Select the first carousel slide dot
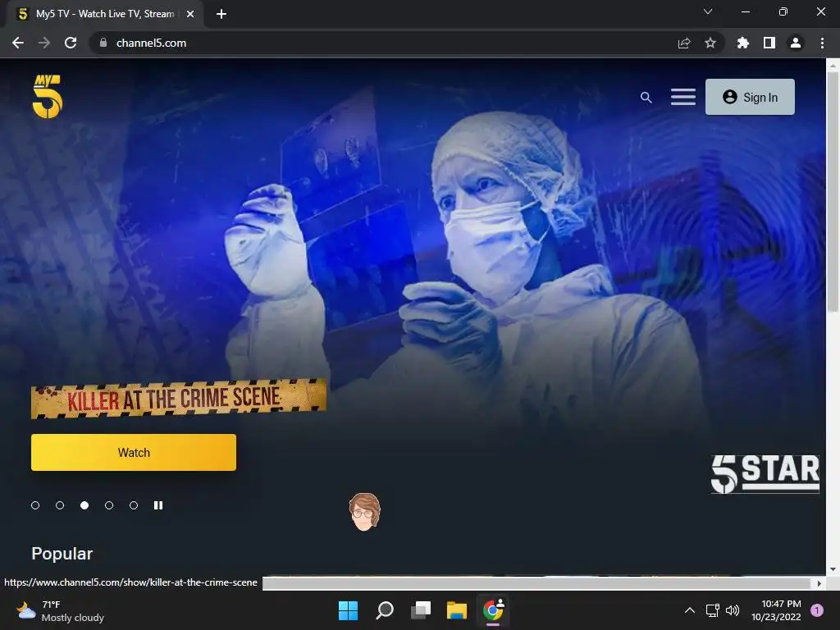 [35, 505]
